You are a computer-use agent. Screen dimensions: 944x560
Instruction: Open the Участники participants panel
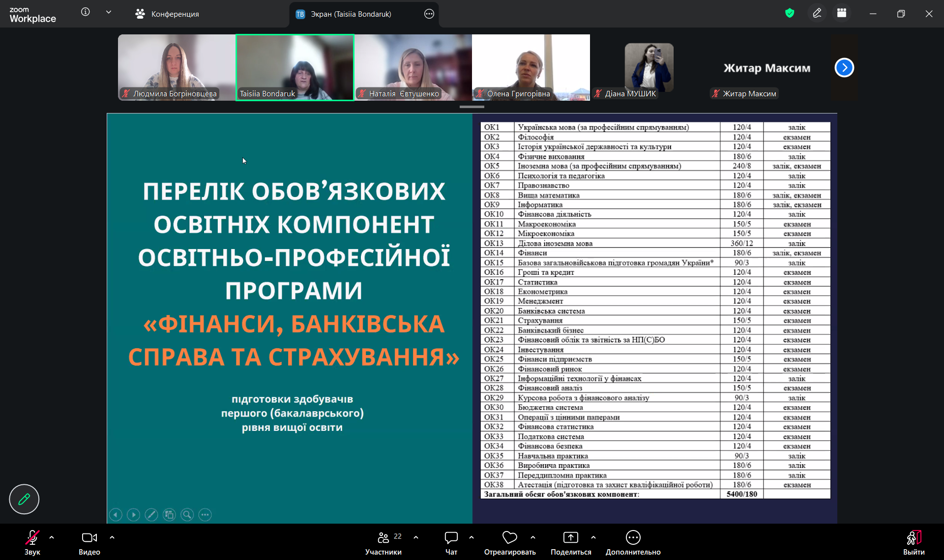pos(383,542)
